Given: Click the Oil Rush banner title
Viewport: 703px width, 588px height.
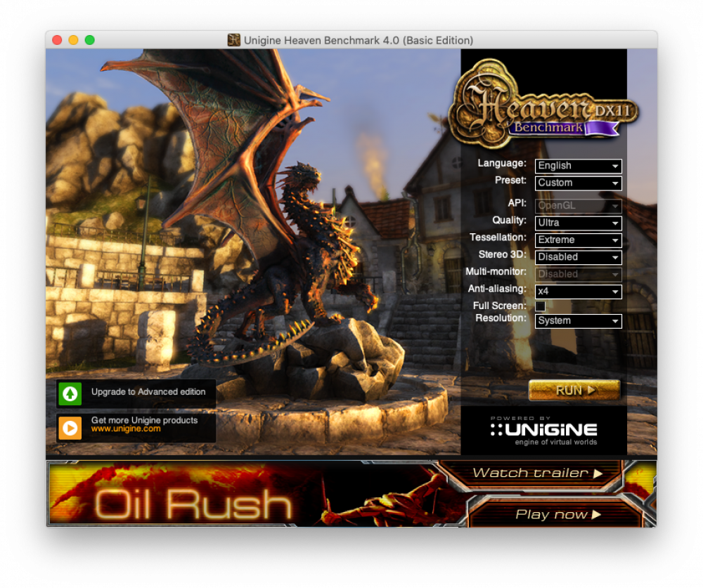Looking at the screenshot, I should (194, 504).
